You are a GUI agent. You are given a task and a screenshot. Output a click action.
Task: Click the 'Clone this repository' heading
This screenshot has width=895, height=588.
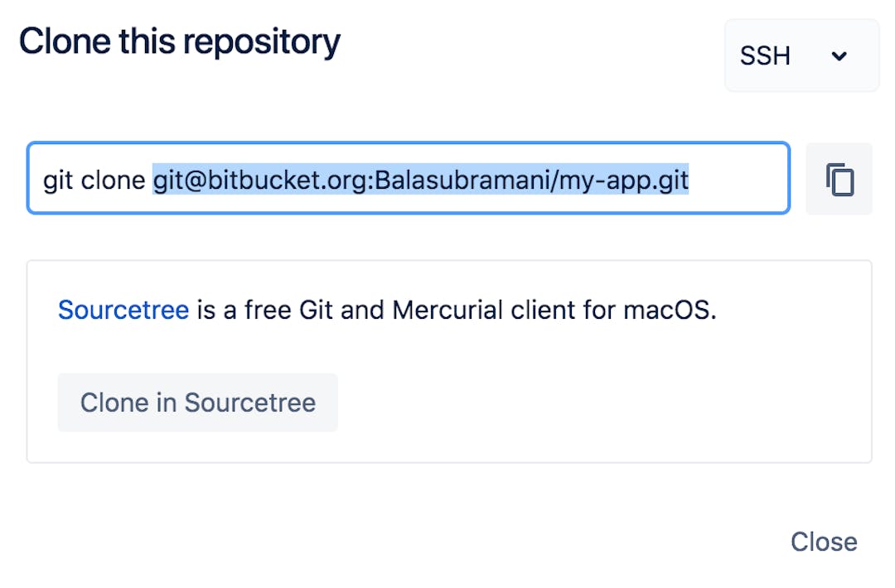click(180, 41)
